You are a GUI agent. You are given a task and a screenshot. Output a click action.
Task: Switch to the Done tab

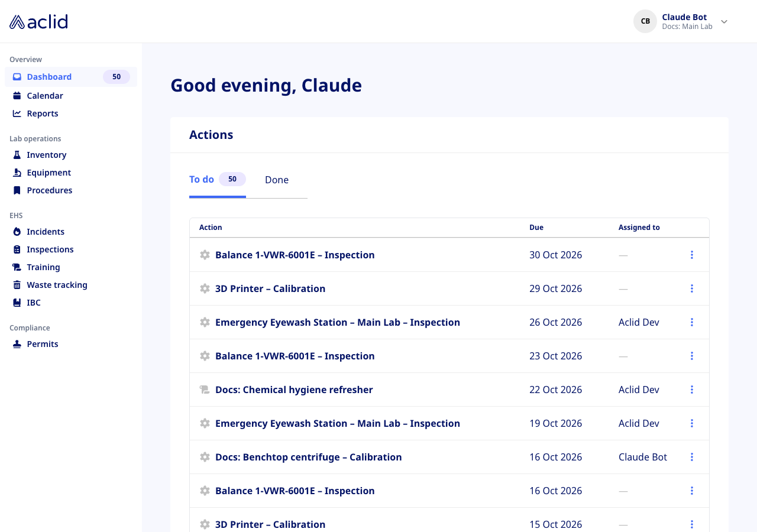tap(277, 180)
